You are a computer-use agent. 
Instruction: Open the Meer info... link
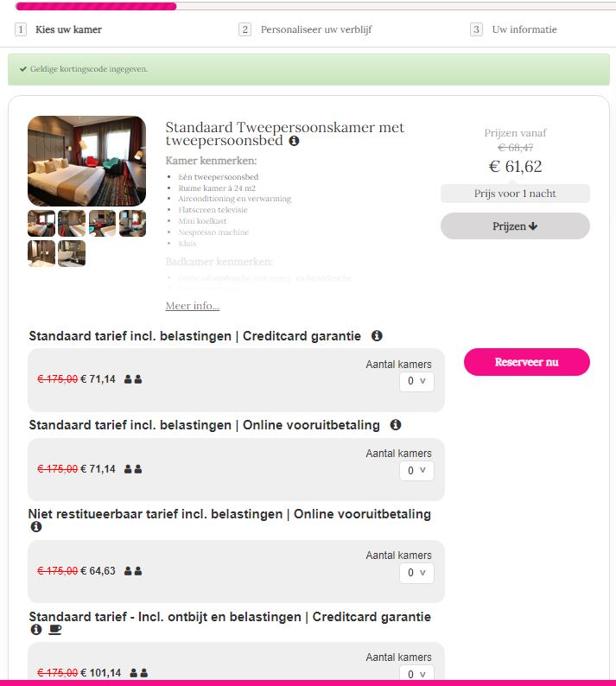pyautogui.click(x=193, y=306)
